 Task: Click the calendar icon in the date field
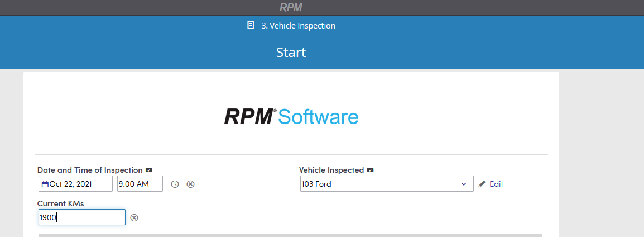pos(45,184)
